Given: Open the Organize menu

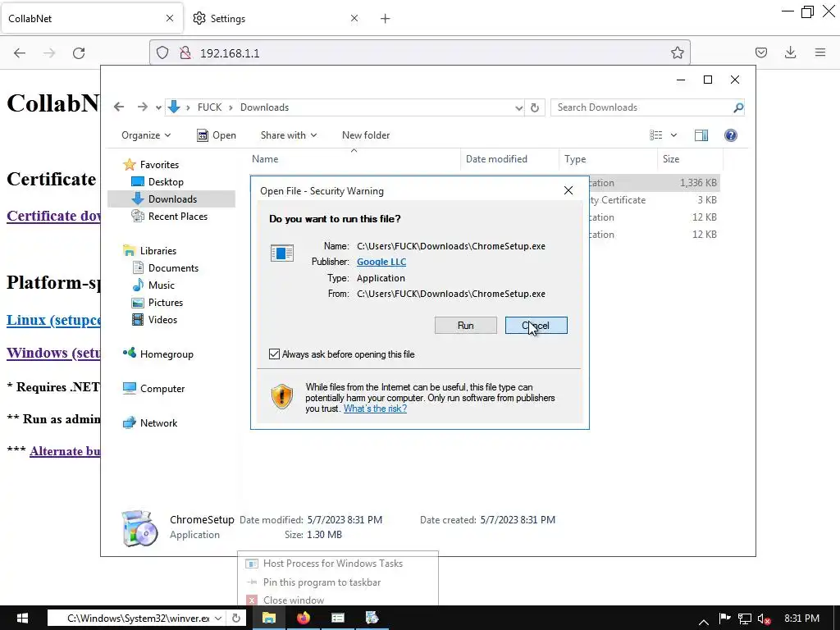Looking at the screenshot, I should [x=146, y=135].
